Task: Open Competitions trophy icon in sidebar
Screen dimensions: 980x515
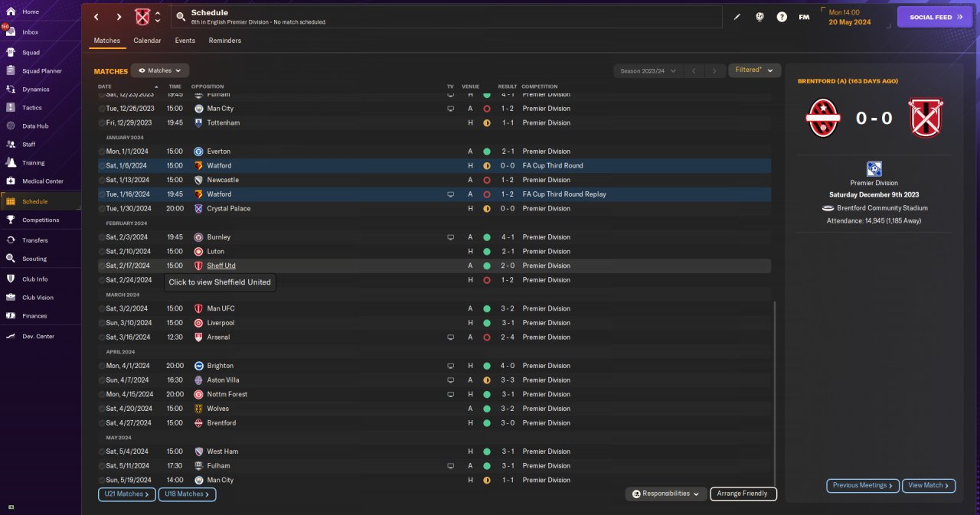Action: pos(11,220)
